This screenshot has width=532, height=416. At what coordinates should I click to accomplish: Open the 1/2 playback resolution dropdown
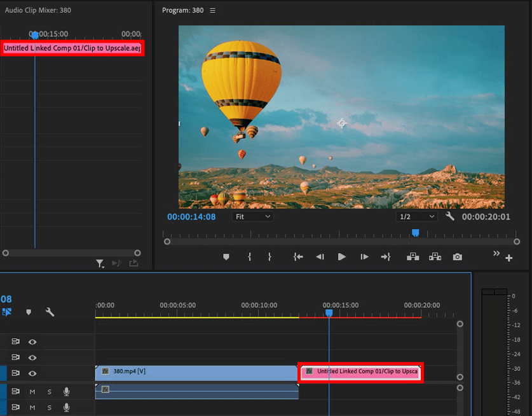(416, 217)
